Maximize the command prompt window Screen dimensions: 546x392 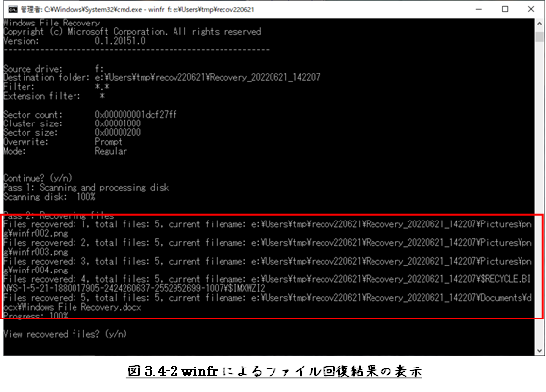click(x=505, y=9)
